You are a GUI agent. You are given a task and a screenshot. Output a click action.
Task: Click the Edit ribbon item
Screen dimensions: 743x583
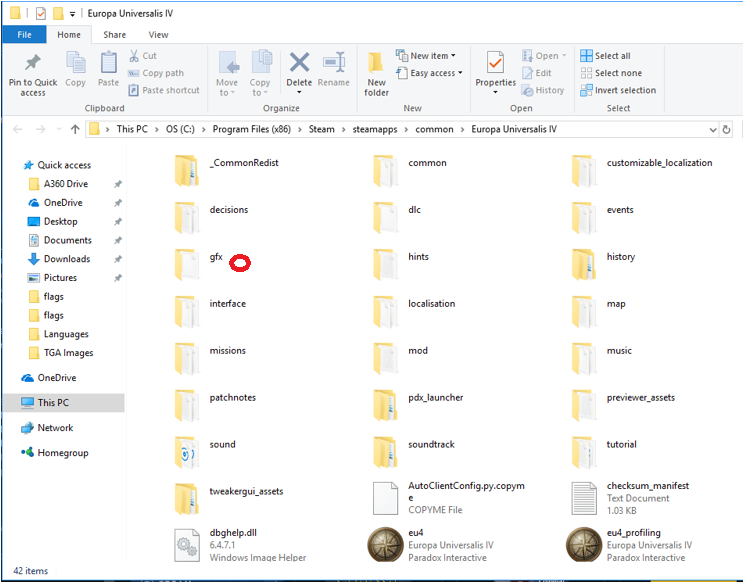(536, 73)
